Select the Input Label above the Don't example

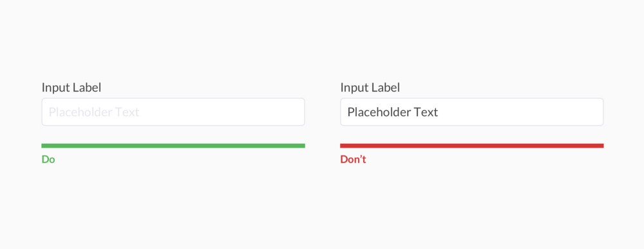coord(370,87)
